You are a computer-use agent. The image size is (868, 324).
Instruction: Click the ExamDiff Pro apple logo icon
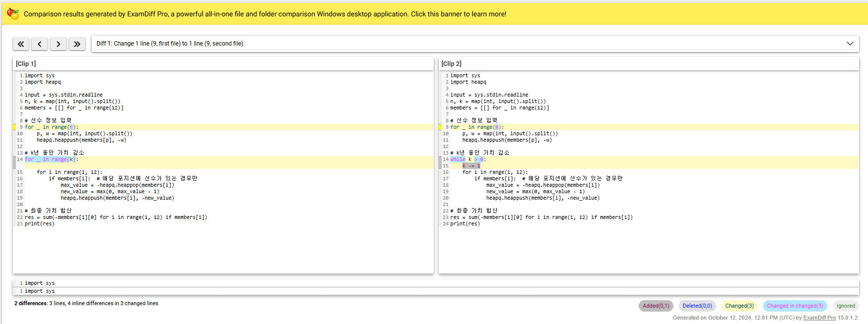click(13, 14)
